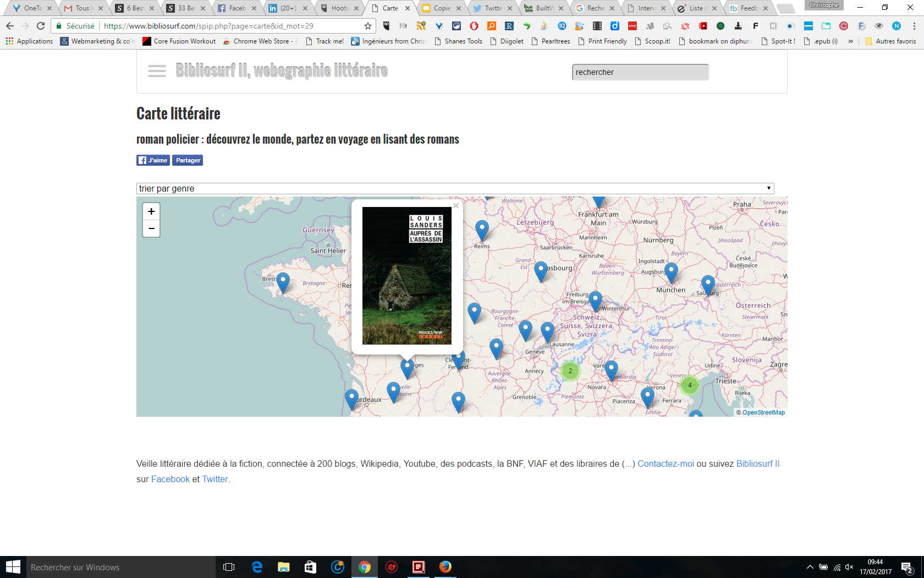Switch to the Gmail Tous tab

coord(82,8)
